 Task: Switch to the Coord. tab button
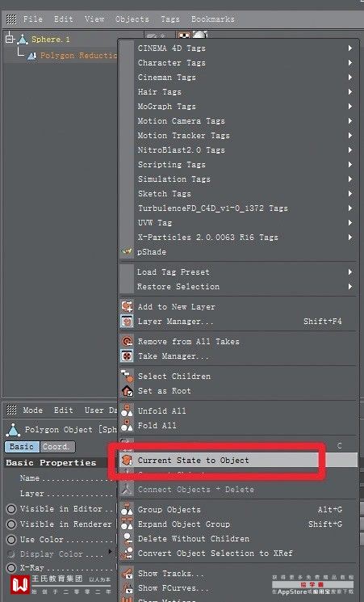tap(57, 447)
